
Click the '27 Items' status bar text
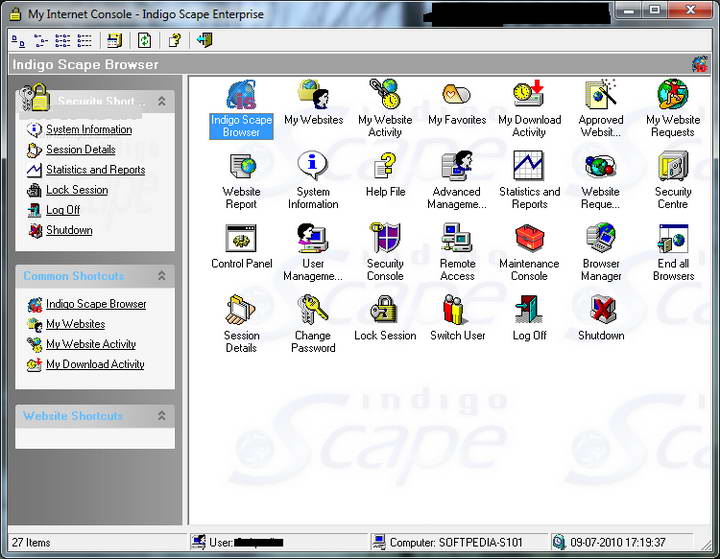click(31, 542)
